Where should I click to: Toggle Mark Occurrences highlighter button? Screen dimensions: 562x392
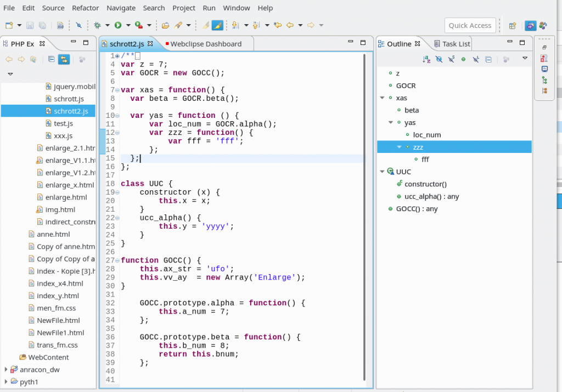[217, 25]
